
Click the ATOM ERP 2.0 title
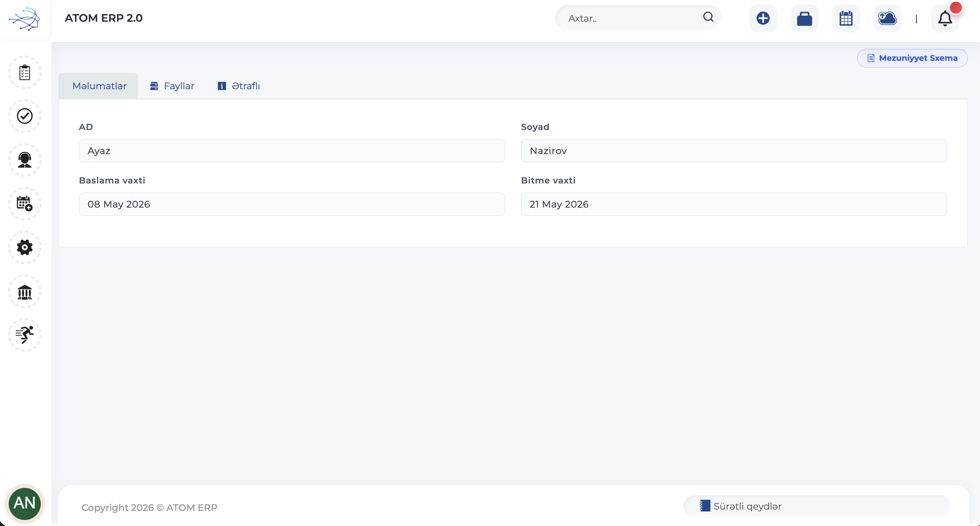(x=103, y=18)
